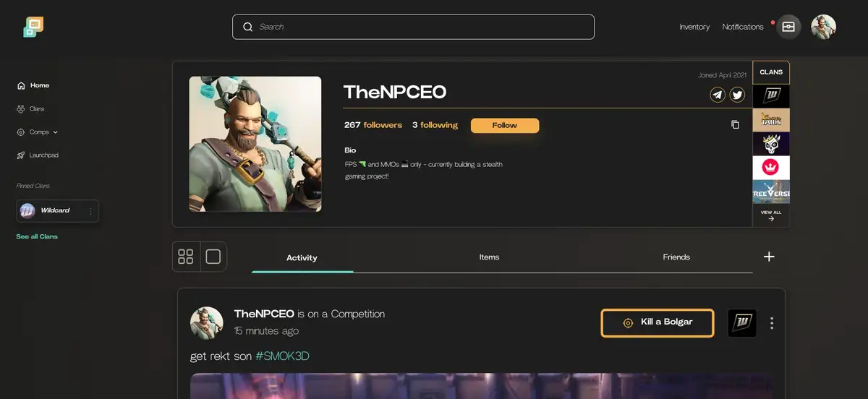This screenshot has width=868, height=399.
Task: Open the Wildcard clan icon in Clans strip
Action: click(x=771, y=96)
